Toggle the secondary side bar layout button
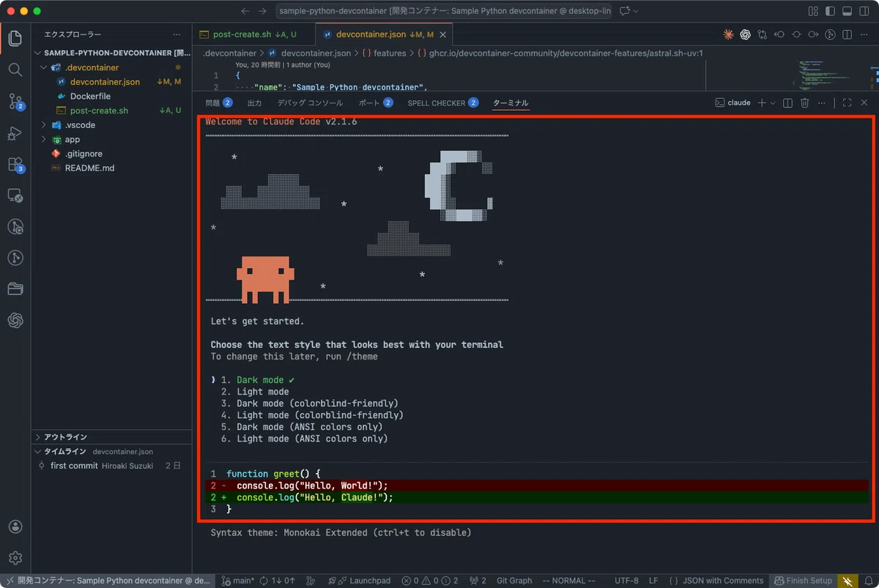Image resolution: width=879 pixels, height=588 pixels. click(x=864, y=11)
